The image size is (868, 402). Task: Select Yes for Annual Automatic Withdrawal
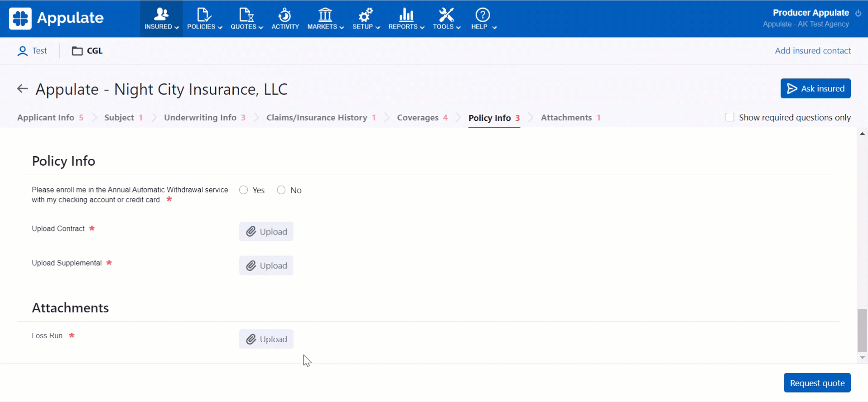(x=244, y=190)
